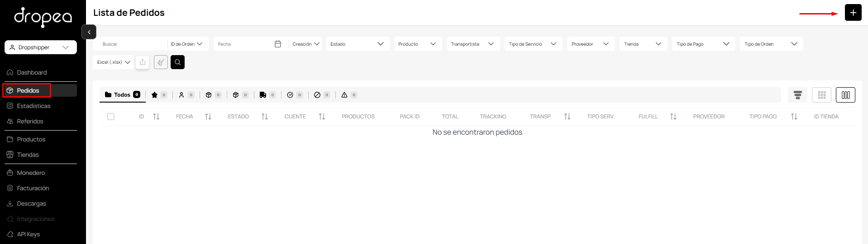Open the Estado filter dropdown
Image resolution: width=868 pixels, height=244 pixels.
pos(358,44)
